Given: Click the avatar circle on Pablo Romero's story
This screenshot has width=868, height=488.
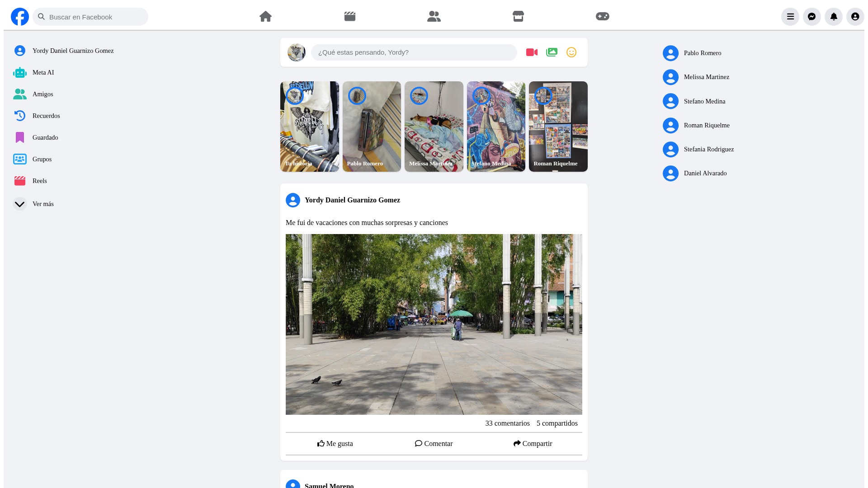Looking at the screenshot, I should coord(357,96).
